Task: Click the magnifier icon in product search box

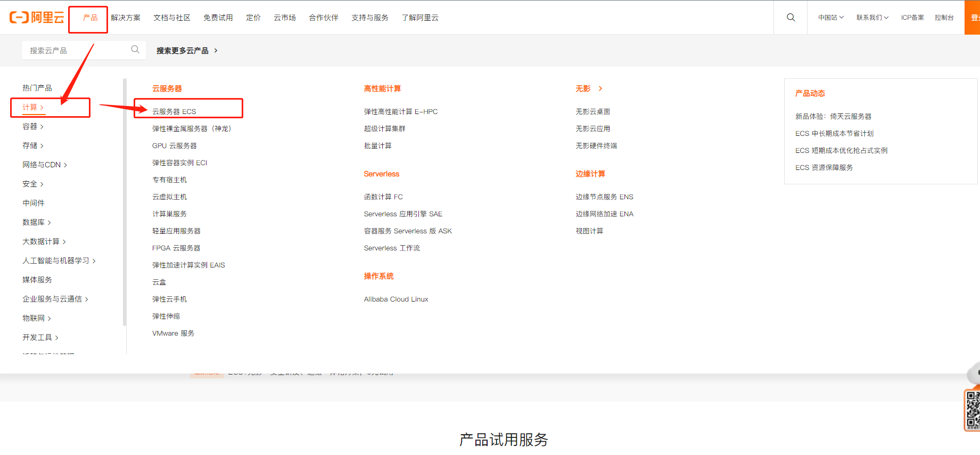Action: pos(135,50)
